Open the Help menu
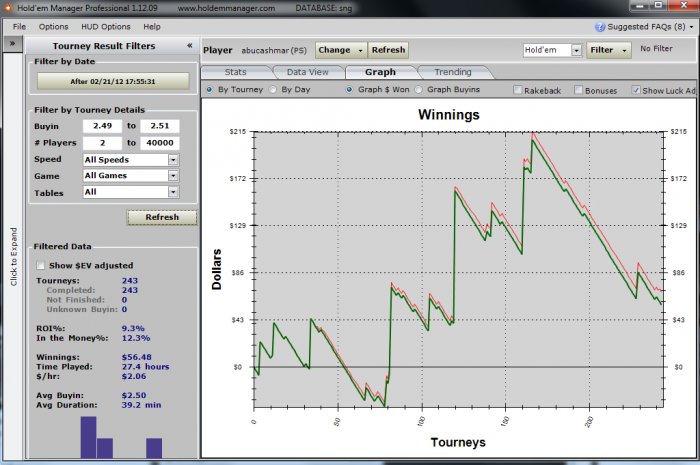 point(152,27)
